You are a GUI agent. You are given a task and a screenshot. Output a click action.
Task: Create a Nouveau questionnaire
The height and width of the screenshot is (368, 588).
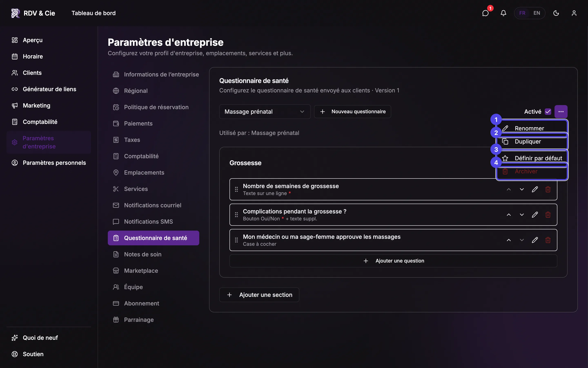click(353, 112)
